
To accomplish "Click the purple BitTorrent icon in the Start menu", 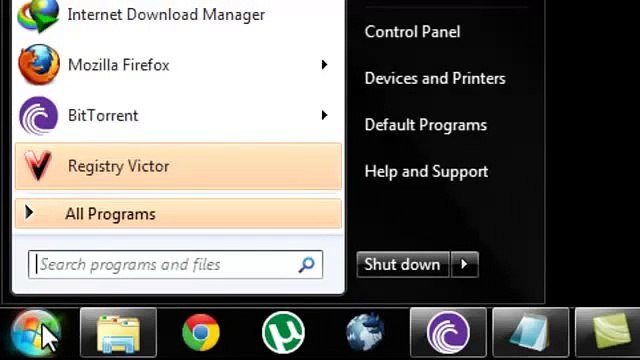I will click(x=38, y=116).
